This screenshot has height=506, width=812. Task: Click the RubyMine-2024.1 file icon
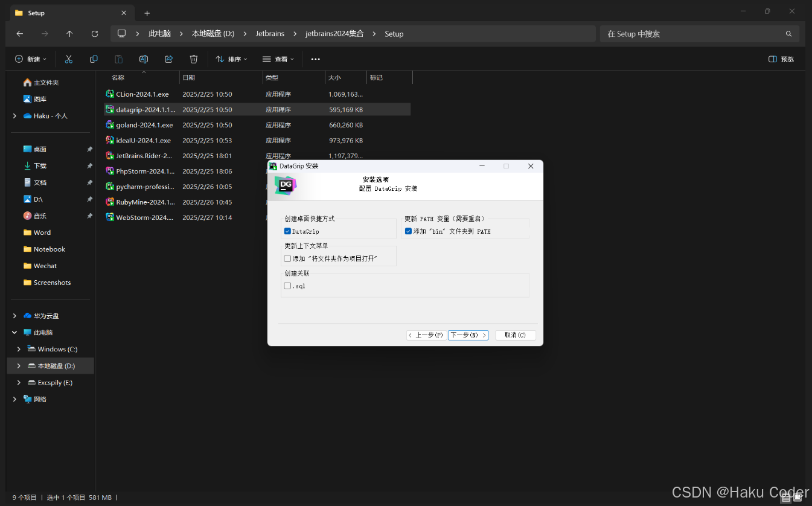(x=110, y=202)
